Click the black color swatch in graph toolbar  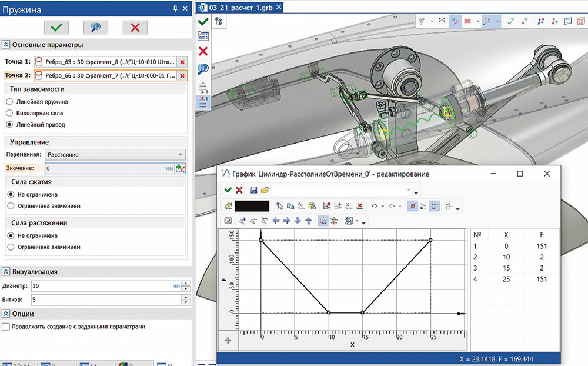click(252, 206)
